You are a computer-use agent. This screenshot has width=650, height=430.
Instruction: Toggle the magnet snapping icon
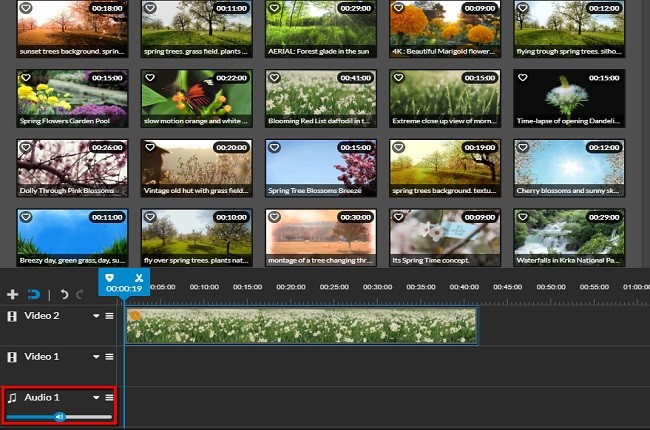click(x=32, y=295)
